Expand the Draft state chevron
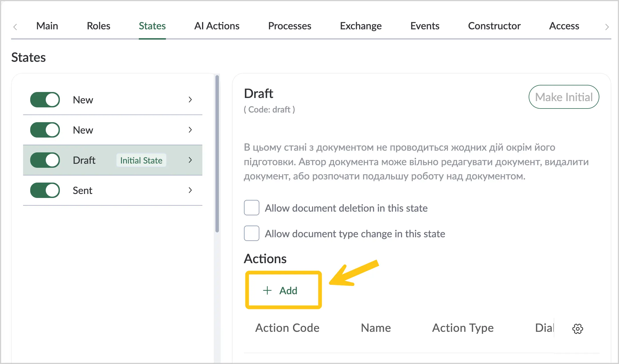 190,160
